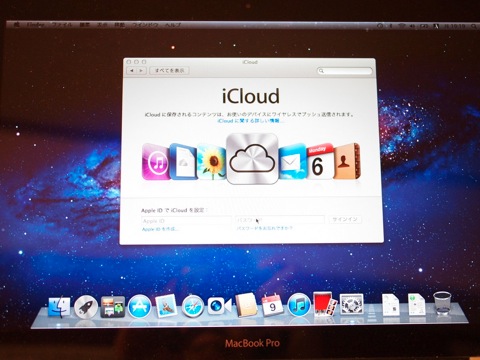Open the more information about iCloud link

pos(250,121)
